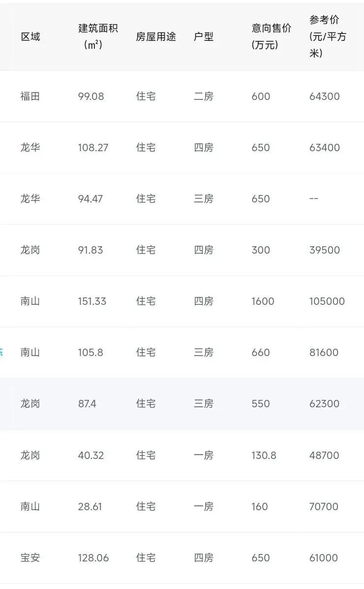This screenshot has height=589, width=364.
Task: Open the 龙华 94.47 row
Action: [182, 198]
